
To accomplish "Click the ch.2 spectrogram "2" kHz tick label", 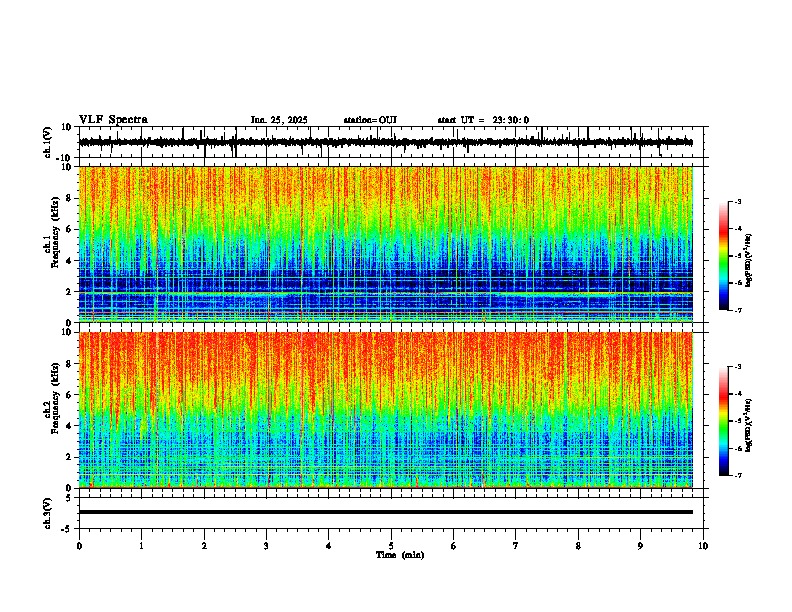I will click(69, 457).
